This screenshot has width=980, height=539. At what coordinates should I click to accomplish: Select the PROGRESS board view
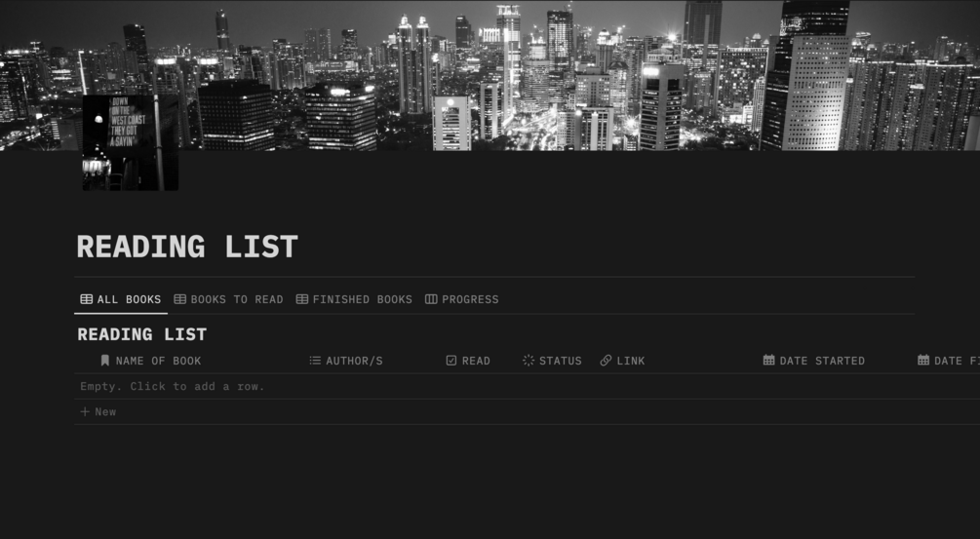coord(462,299)
